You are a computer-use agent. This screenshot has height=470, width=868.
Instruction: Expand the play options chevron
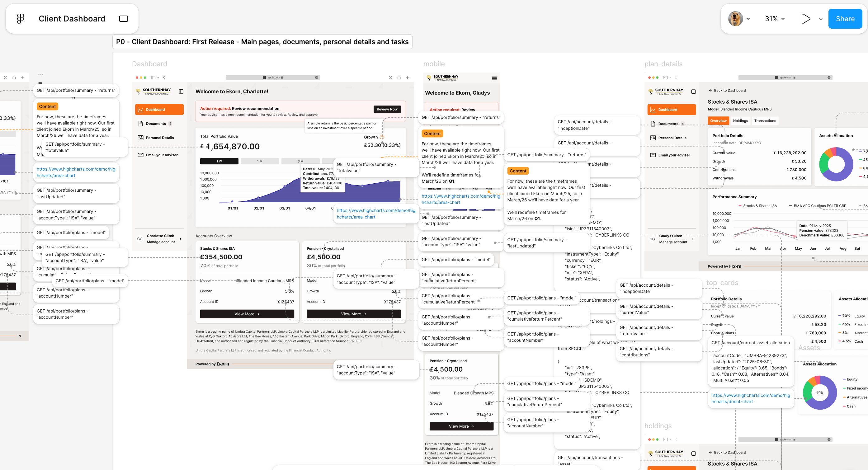(x=821, y=19)
